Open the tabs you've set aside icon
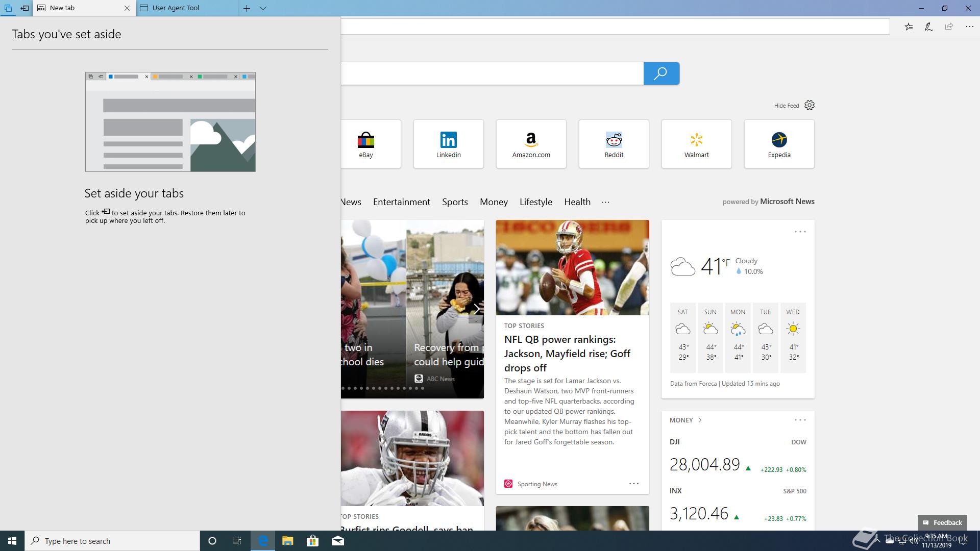Viewport: 980px width, 551px height. coord(8,8)
